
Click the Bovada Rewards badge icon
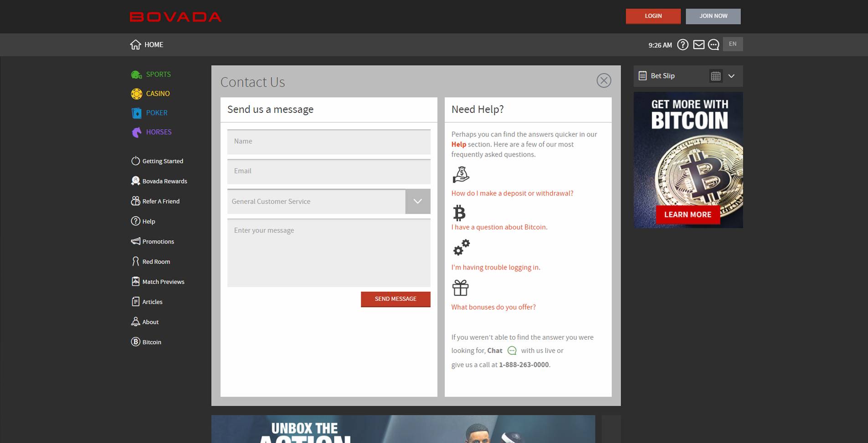(x=135, y=181)
